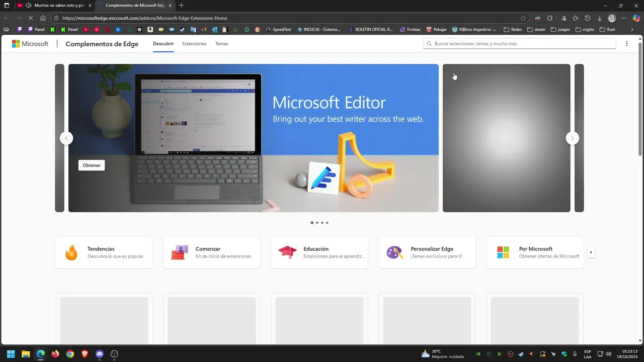This screenshot has width=644, height=362.
Task: Open the Gmail bookmark icon
Action: click(204, 29)
